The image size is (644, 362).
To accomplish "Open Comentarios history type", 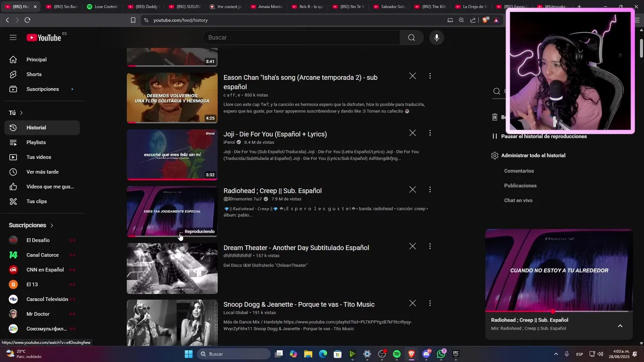I will tap(519, 171).
